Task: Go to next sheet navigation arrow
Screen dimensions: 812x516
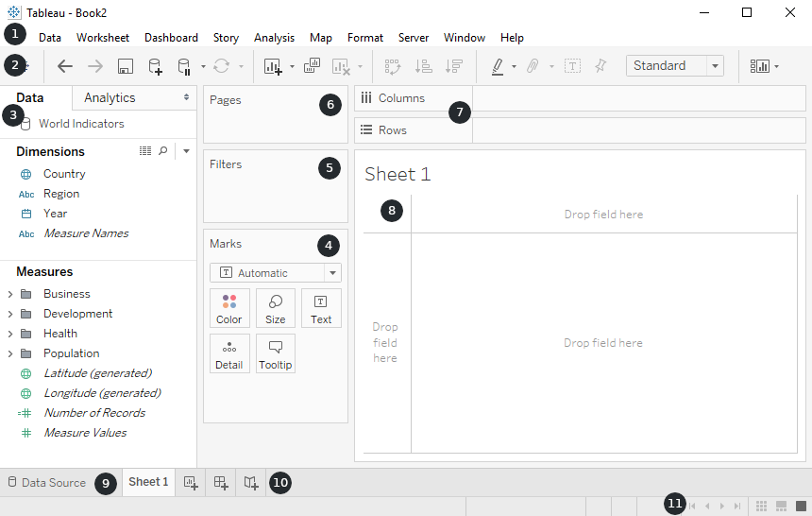Action: click(722, 507)
